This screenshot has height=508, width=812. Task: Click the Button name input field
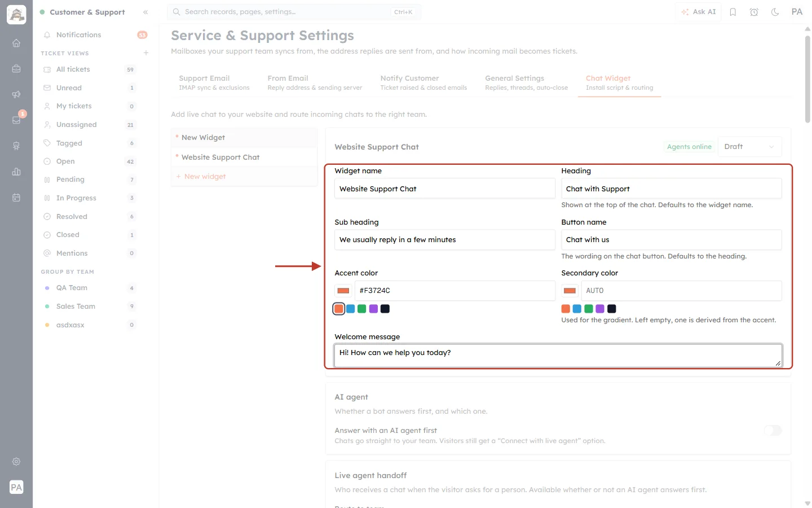672,240
